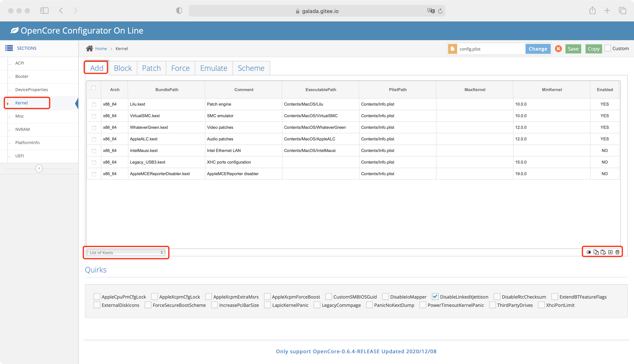Click the blue Change button
Screen dimensions: 634x364
(x=538, y=49)
